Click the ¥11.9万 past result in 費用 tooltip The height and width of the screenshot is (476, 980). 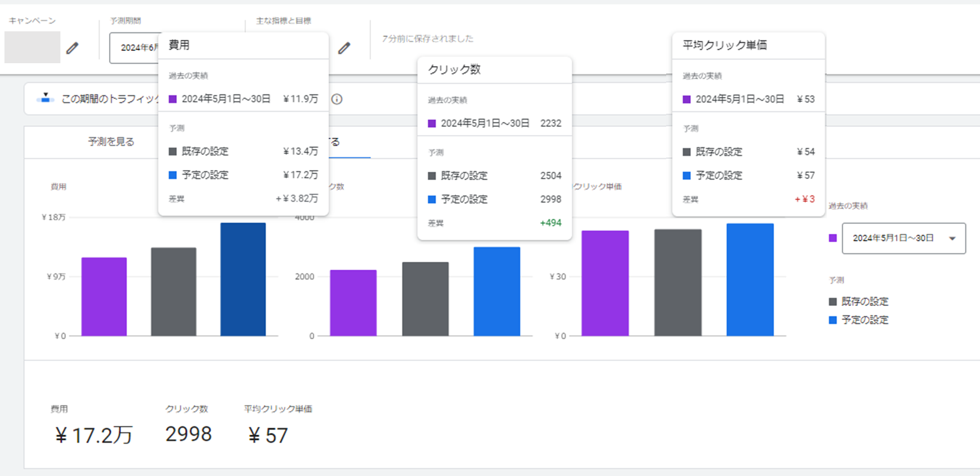pyautogui.click(x=300, y=99)
